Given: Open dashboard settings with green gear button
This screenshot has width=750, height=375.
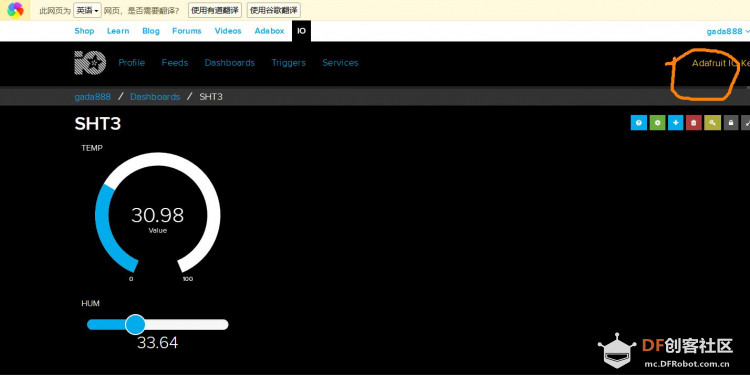Looking at the screenshot, I should point(657,123).
